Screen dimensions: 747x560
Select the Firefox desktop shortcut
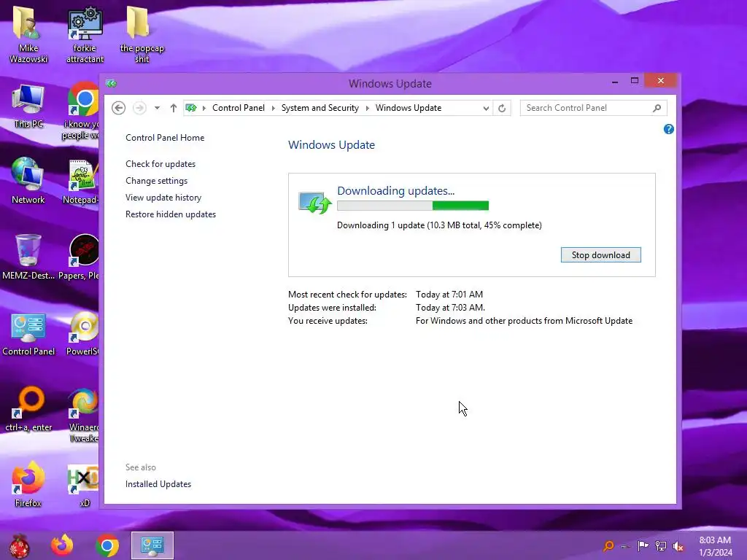(x=28, y=484)
